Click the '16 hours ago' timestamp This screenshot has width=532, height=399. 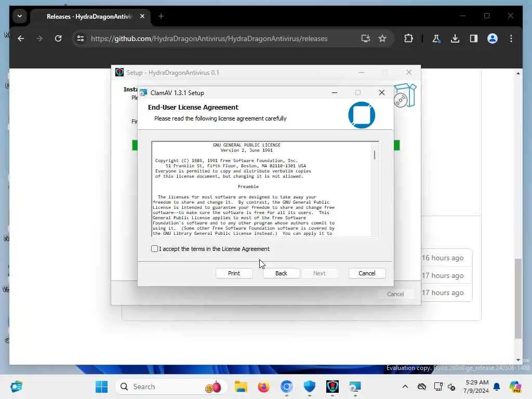443,258
